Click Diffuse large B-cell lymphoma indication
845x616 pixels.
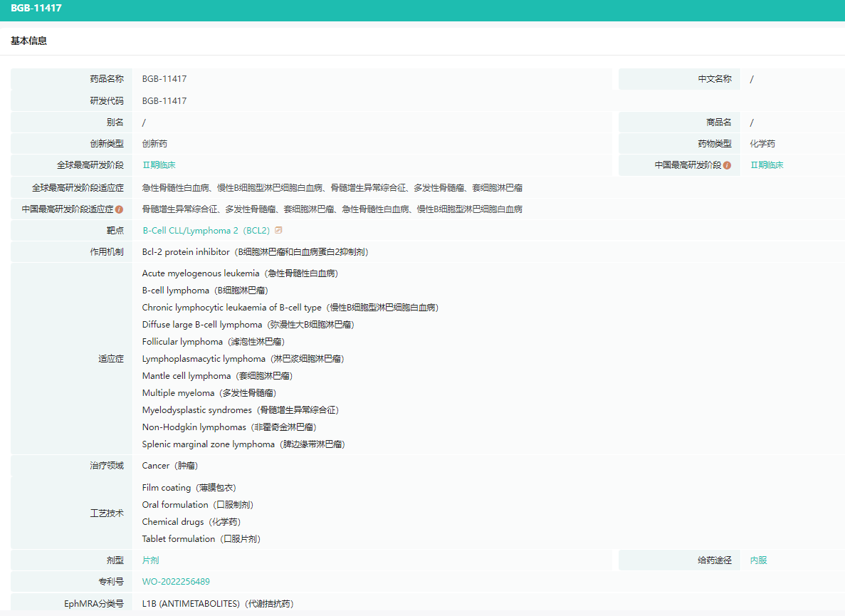coord(248,325)
